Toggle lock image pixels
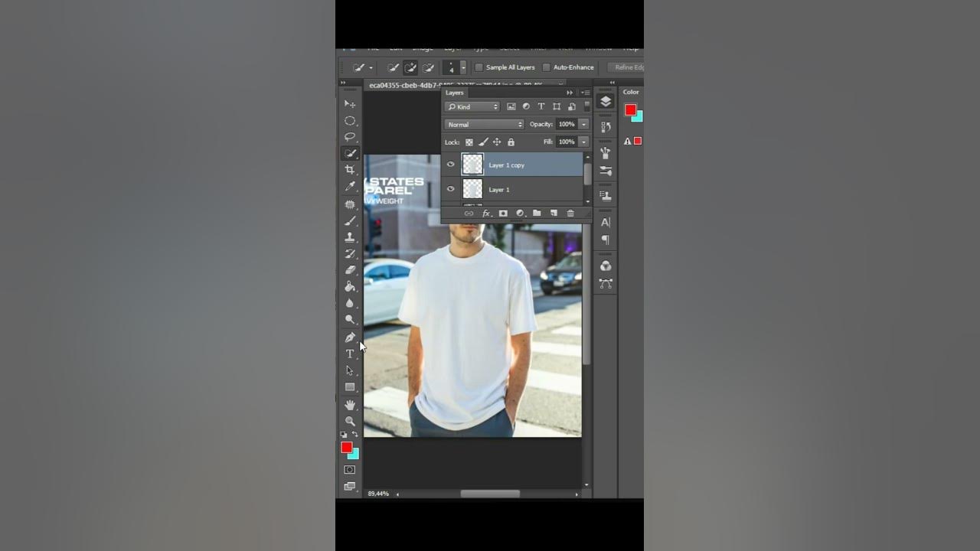This screenshot has height=551, width=980. click(483, 142)
